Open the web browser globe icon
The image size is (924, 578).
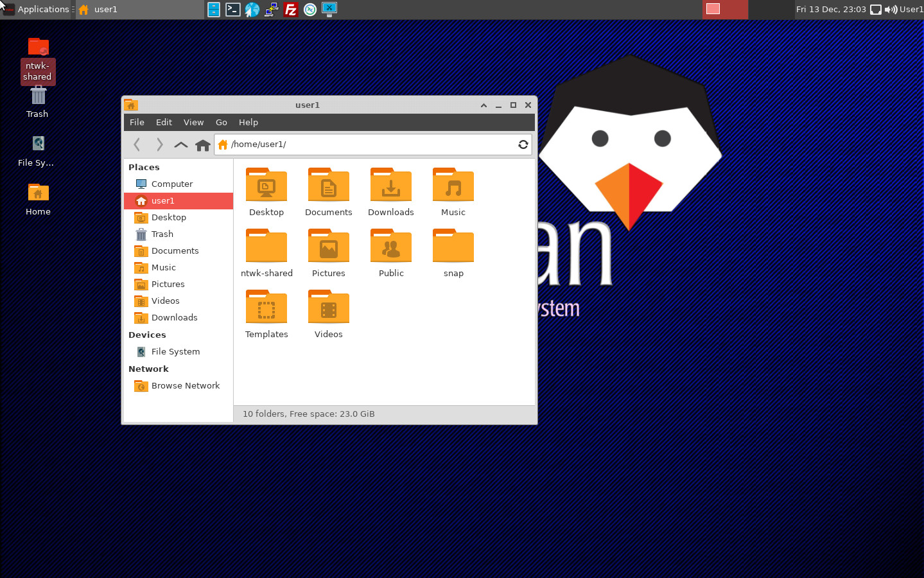[252, 9]
